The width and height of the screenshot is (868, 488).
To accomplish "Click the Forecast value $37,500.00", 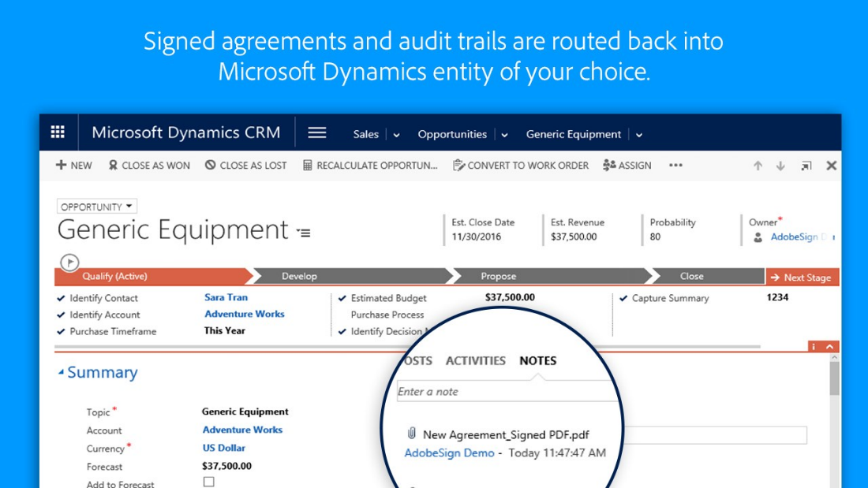I will click(x=226, y=466).
